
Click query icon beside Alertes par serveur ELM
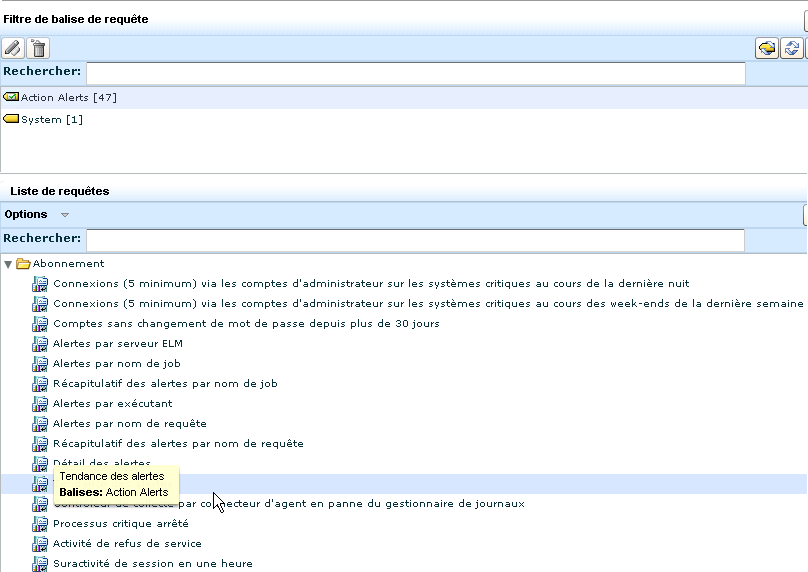40,344
